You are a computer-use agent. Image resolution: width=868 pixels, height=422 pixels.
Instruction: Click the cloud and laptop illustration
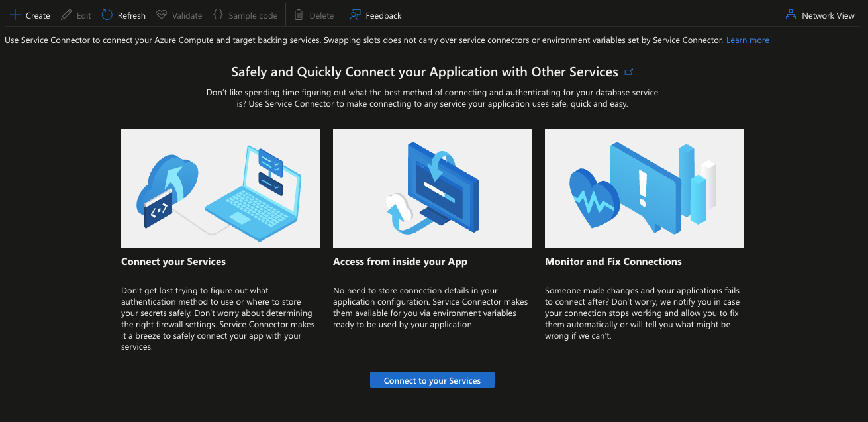220,188
